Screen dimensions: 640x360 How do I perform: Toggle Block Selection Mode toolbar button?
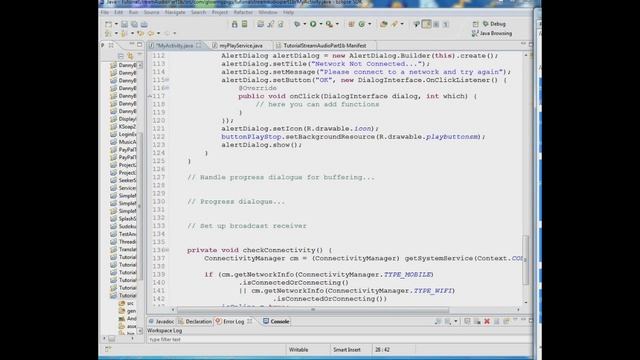pyautogui.click(x=436, y=24)
